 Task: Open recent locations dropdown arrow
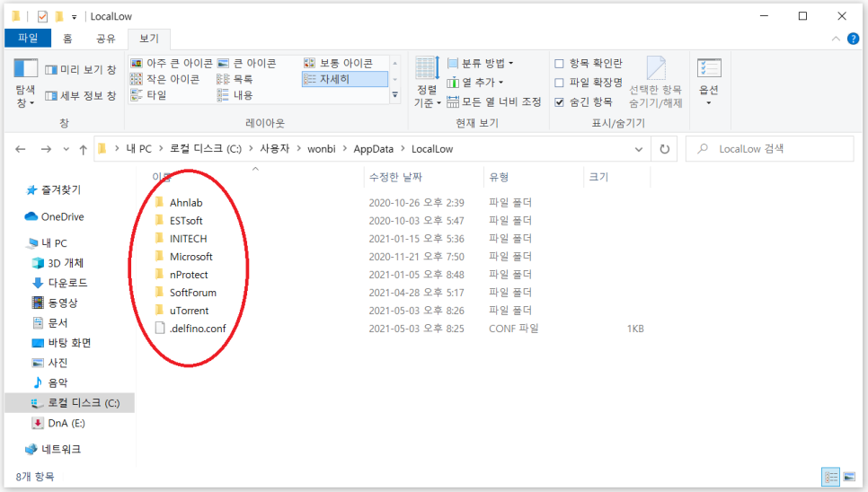(66, 149)
